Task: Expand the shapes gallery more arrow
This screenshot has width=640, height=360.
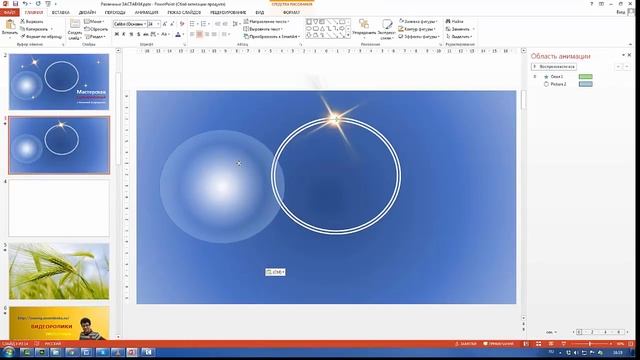Action: (348, 36)
